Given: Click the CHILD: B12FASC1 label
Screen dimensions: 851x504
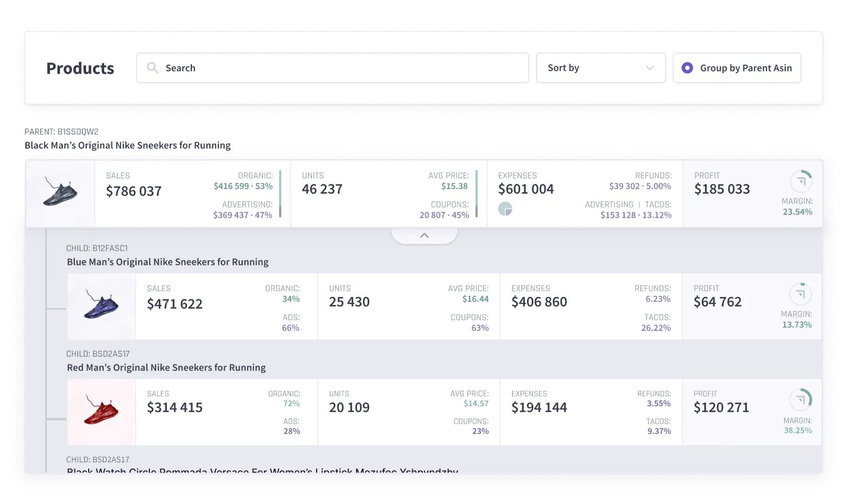Looking at the screenshot, I should point(97,248).
